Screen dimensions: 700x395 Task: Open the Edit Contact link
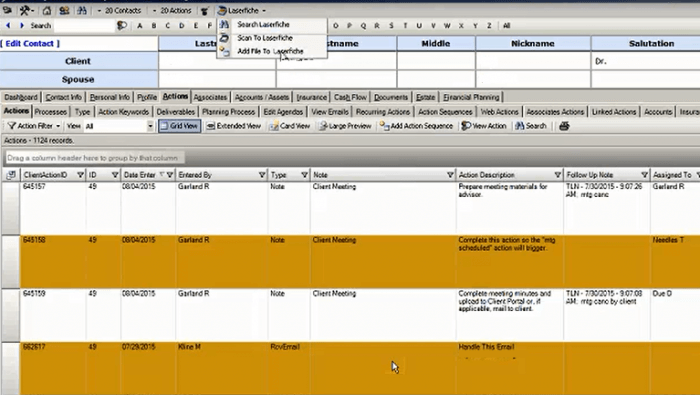(30, 43)
